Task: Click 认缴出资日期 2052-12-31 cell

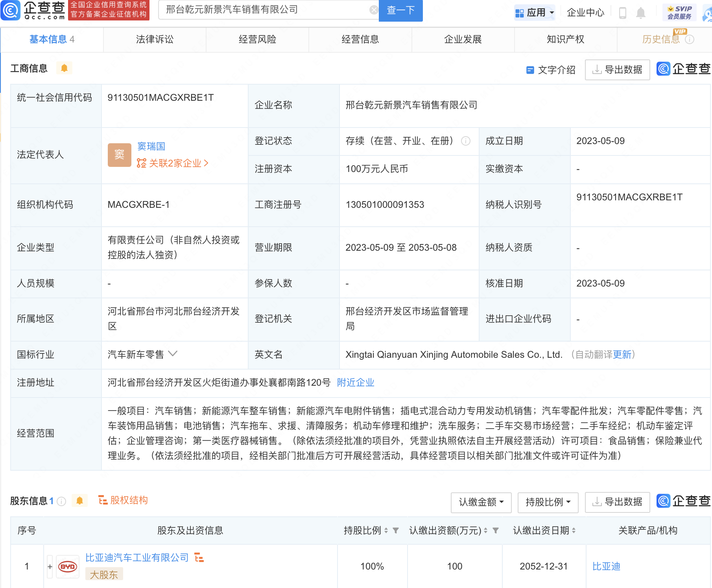Action: pos(544,566)
